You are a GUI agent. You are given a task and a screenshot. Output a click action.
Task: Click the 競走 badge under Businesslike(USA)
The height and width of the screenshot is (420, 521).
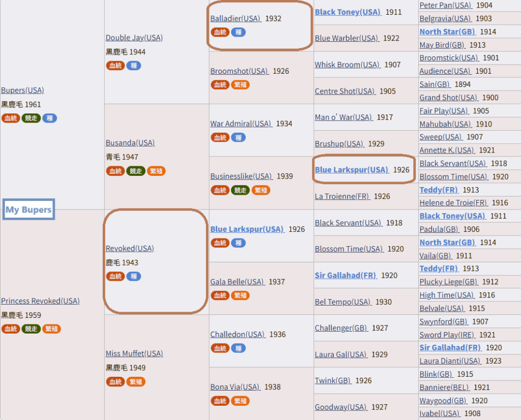[x=240, y=190]
